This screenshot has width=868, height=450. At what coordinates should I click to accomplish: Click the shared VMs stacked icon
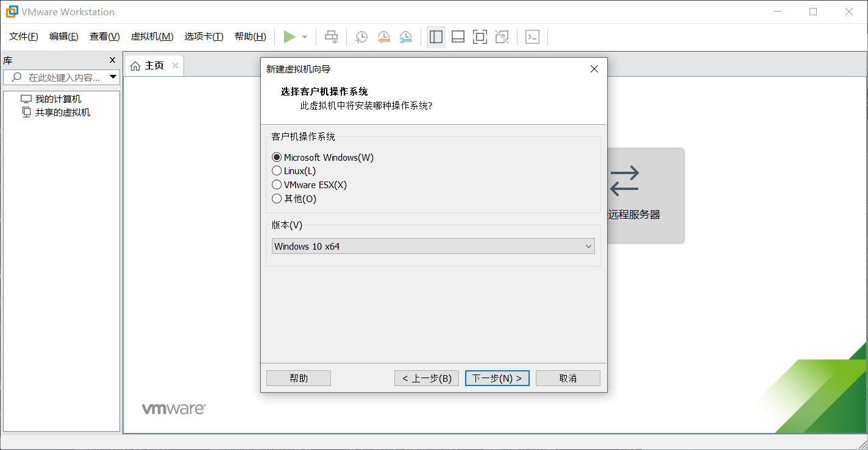click(26, 112)
